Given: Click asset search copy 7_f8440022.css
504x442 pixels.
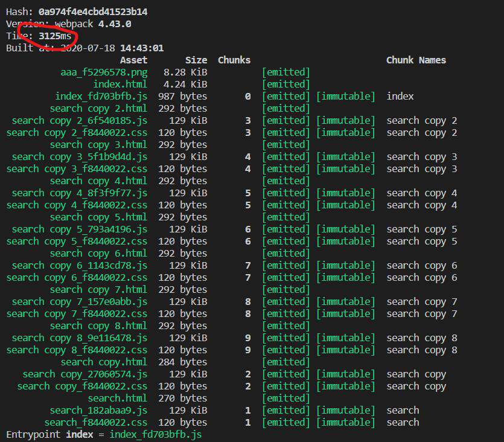Looking at the screenshot, I should pyautogui.click(x=77, y=314).
